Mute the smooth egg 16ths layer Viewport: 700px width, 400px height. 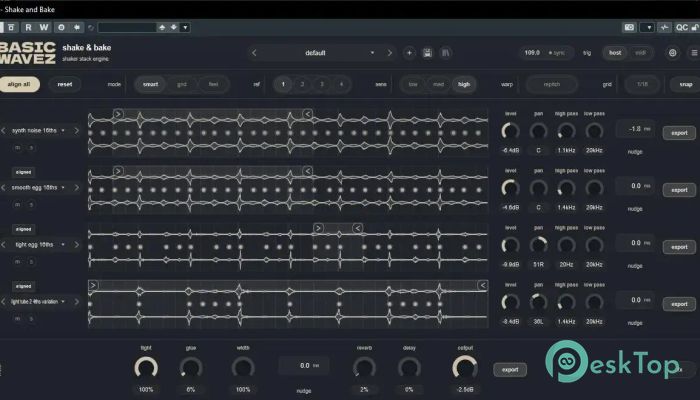pyautogui.click(x=18, y=205)
